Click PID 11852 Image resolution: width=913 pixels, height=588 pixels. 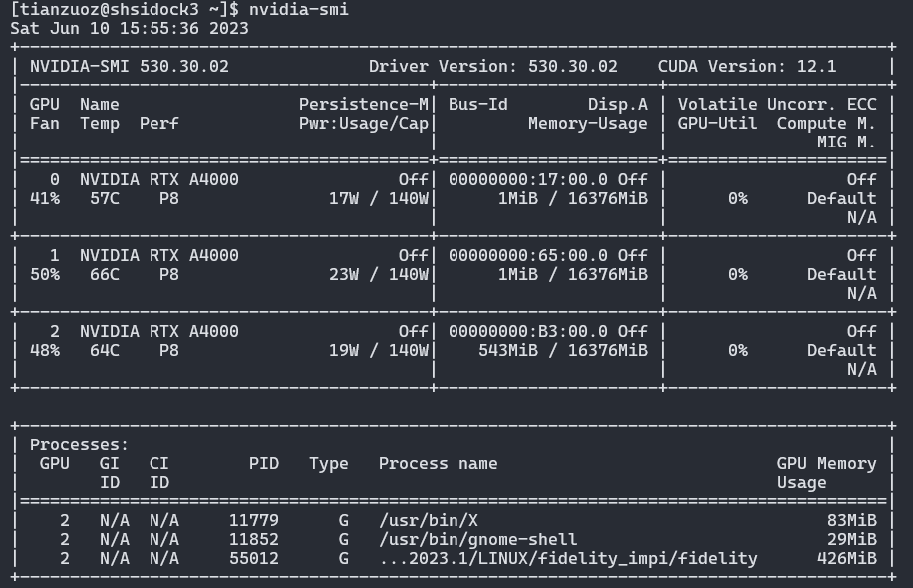tap(254, 540)
